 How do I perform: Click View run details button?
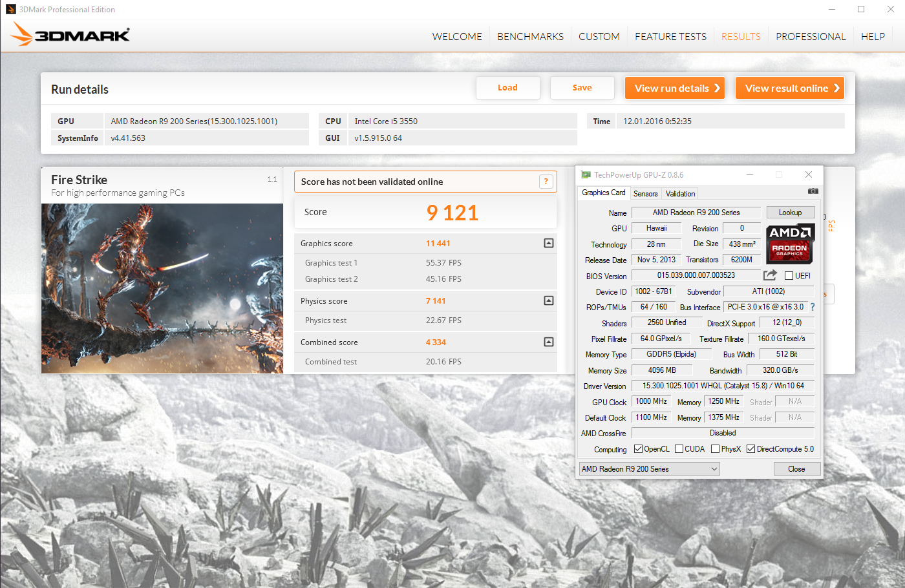pyautogui.click(x=675, y=88)
